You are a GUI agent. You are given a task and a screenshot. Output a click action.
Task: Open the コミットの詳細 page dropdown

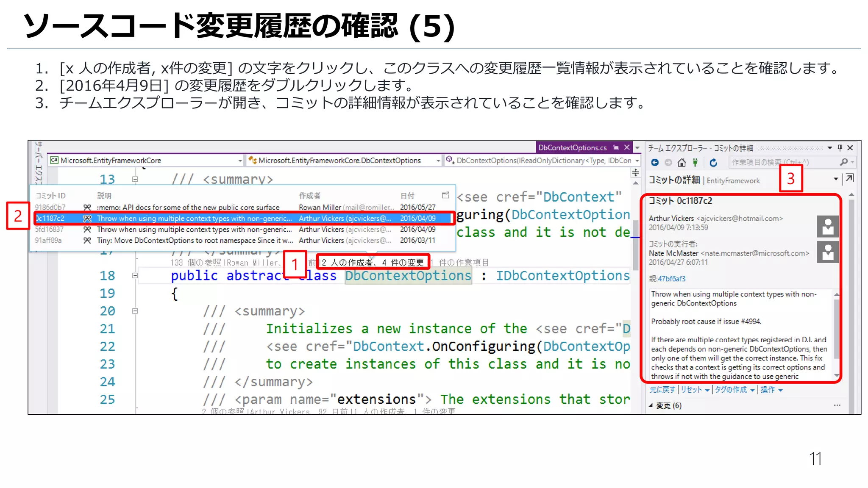tap(836, 179)
